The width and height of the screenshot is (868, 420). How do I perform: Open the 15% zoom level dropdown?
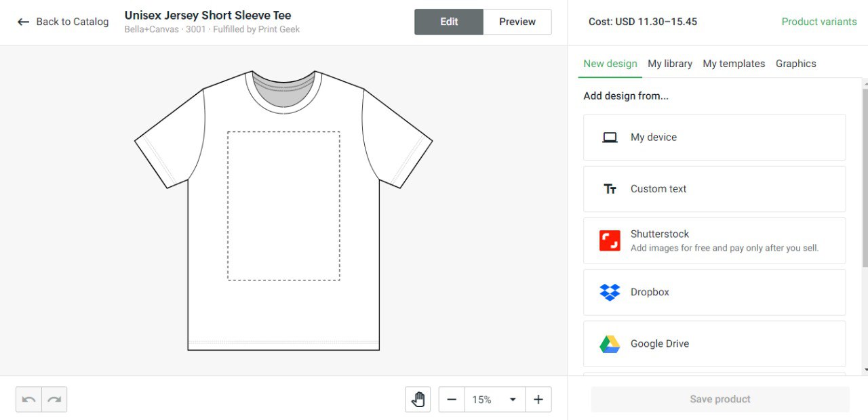(x=495, y=400)
